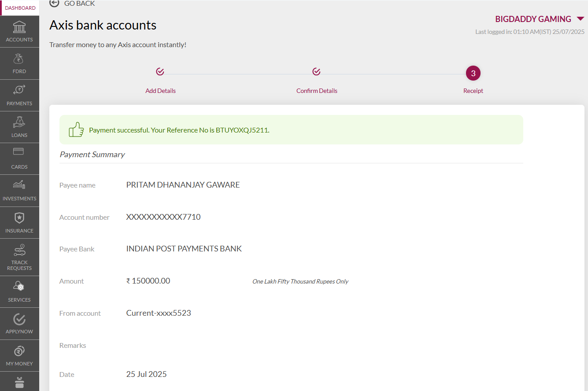Click the 'Transfer money to any Axis account' subtitle

point(118,45)
